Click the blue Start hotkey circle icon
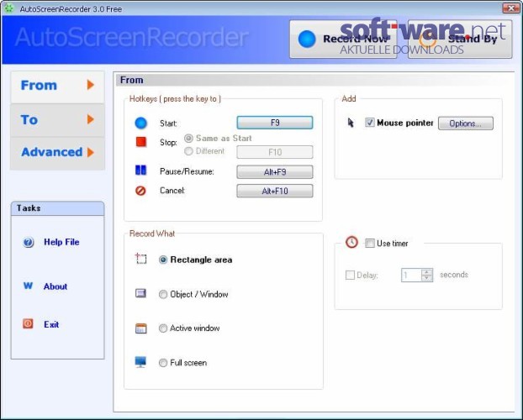523x420 pixels. [x=140, y=123]
